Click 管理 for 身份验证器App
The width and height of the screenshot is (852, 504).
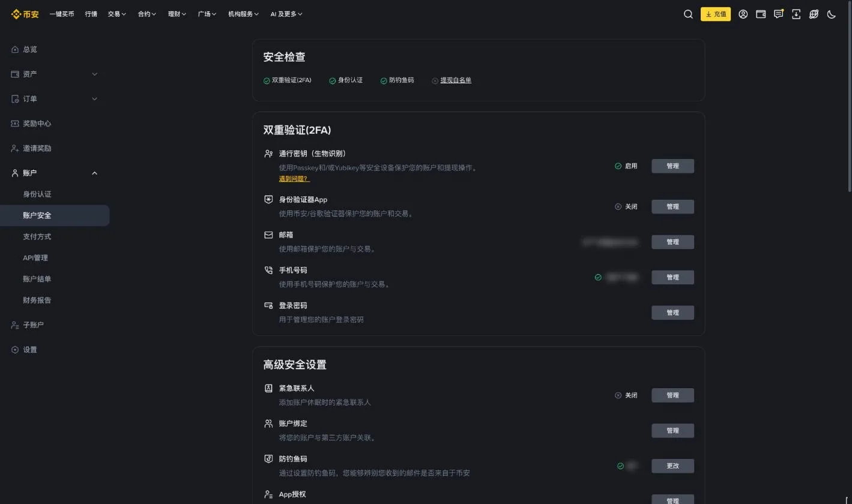[x=672, y=206]
